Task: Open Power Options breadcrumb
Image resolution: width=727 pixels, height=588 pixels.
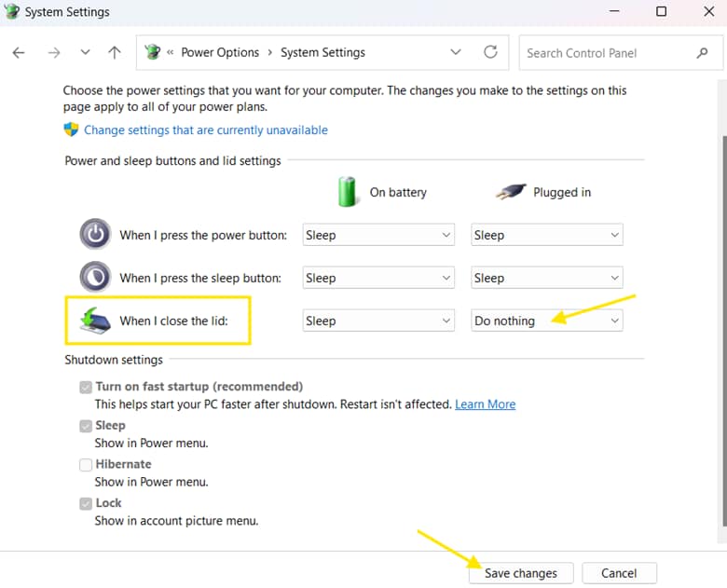Action: [x=220, y=52]
